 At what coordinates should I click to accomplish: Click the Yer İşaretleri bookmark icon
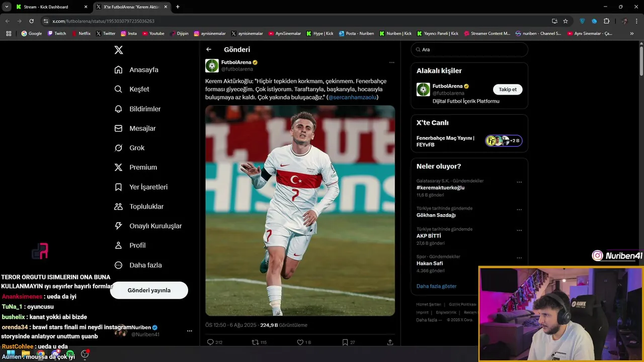click(x=118, y=187)
